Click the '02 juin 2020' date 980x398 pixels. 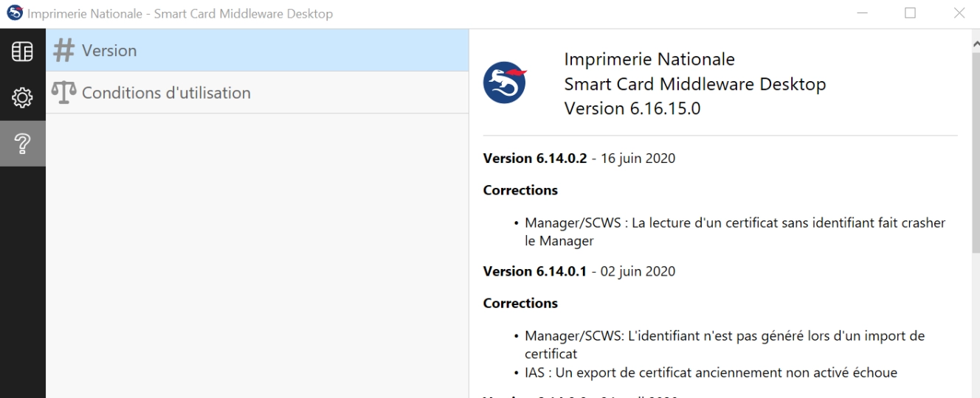click(x=638, y=271)
